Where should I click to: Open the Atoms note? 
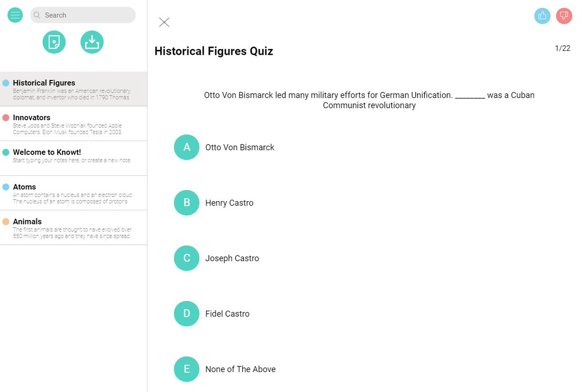click(x=74, y=193)
